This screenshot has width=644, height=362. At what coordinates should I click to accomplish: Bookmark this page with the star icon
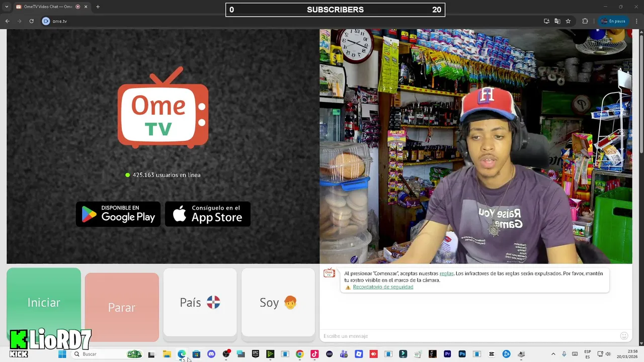point(568,21)
